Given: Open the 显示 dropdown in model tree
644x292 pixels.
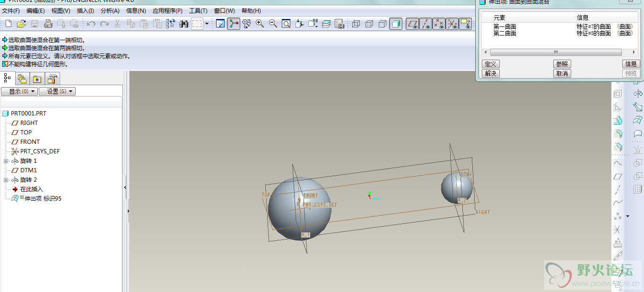Looking at the screenshot, I should [x=19, y=91].
